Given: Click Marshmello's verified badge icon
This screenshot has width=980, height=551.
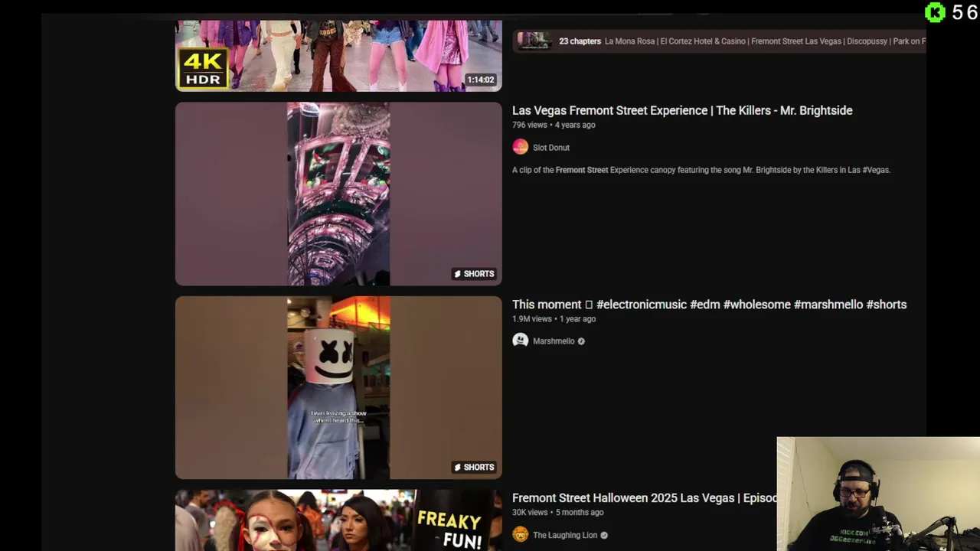Looking at the screenshot, I should (581, 341).
